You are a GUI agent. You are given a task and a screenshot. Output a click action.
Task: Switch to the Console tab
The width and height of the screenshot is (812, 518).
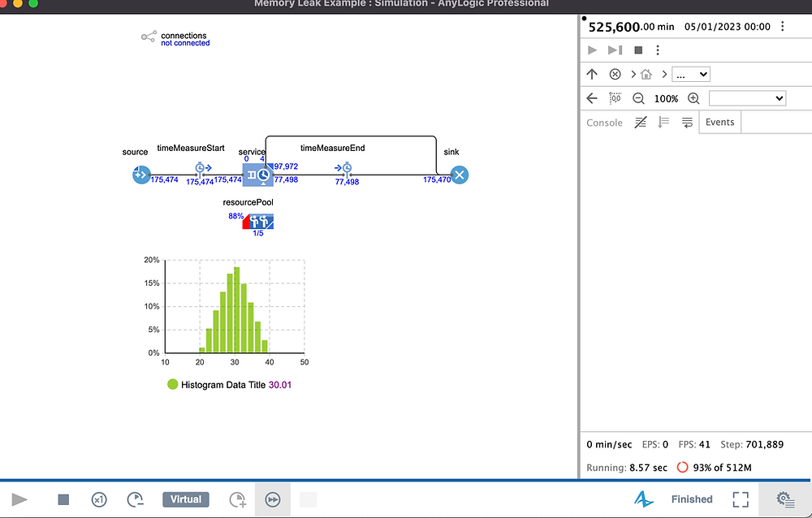(604, 123)
